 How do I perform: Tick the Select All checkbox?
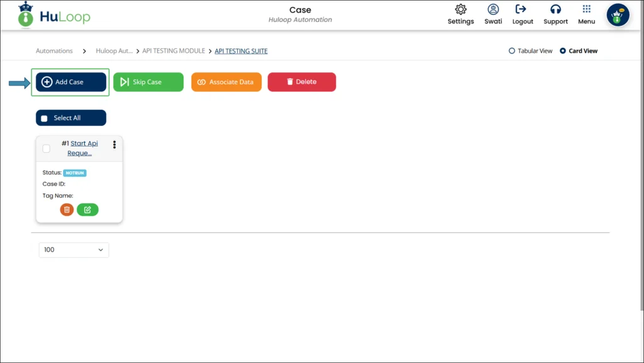[x=45, y=118]
